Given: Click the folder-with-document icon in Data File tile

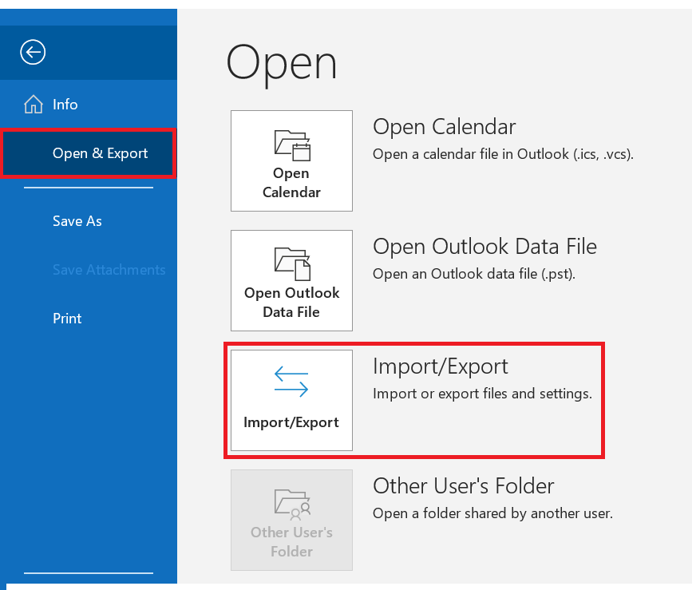Looking at the screenshot, I should (292, 263).
